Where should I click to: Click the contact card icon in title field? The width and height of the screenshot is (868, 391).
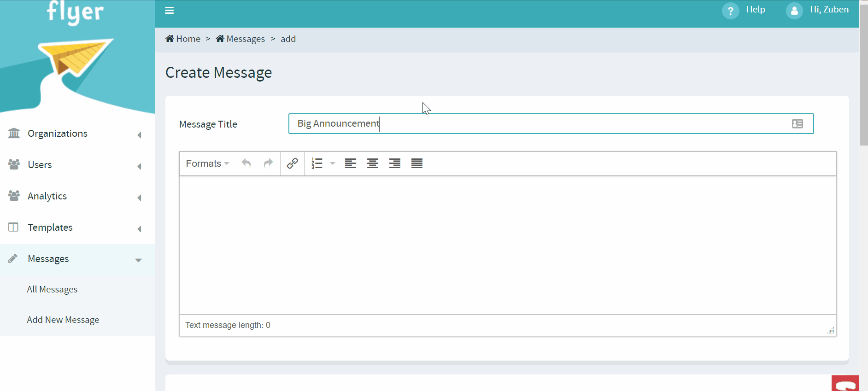798,123
